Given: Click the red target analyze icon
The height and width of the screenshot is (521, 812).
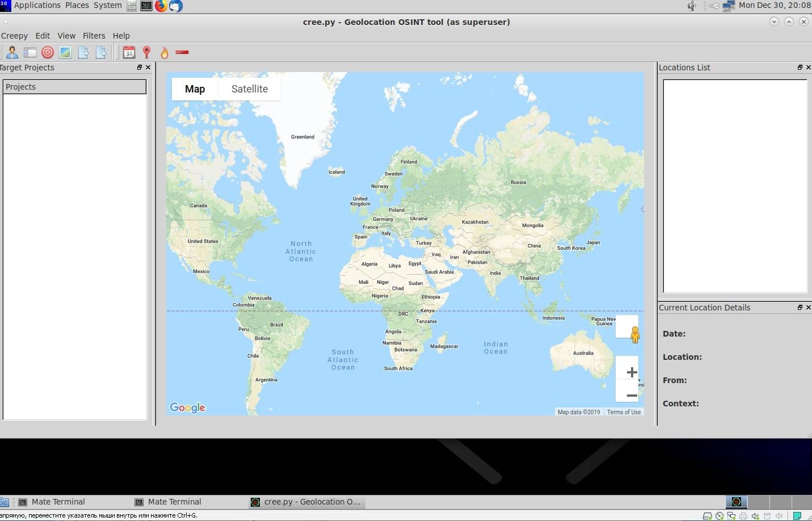Looking at the screenshot, I should pos(48,52).
